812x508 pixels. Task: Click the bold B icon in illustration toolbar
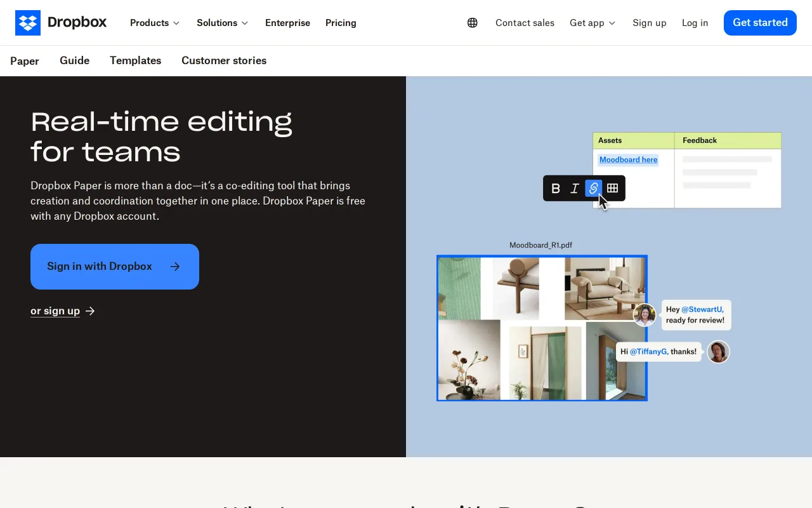(556, 188)
